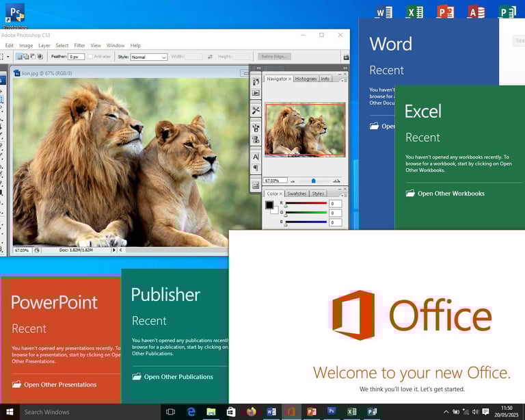Open the Window menu

point(116,45)
